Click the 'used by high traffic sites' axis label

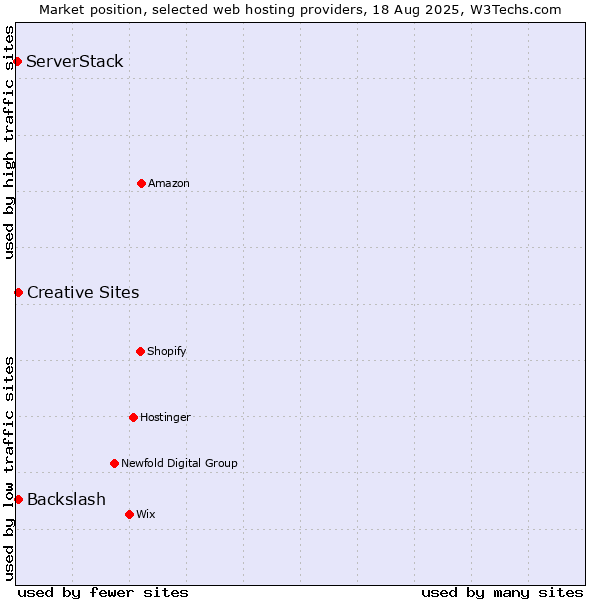click(9, 142)
